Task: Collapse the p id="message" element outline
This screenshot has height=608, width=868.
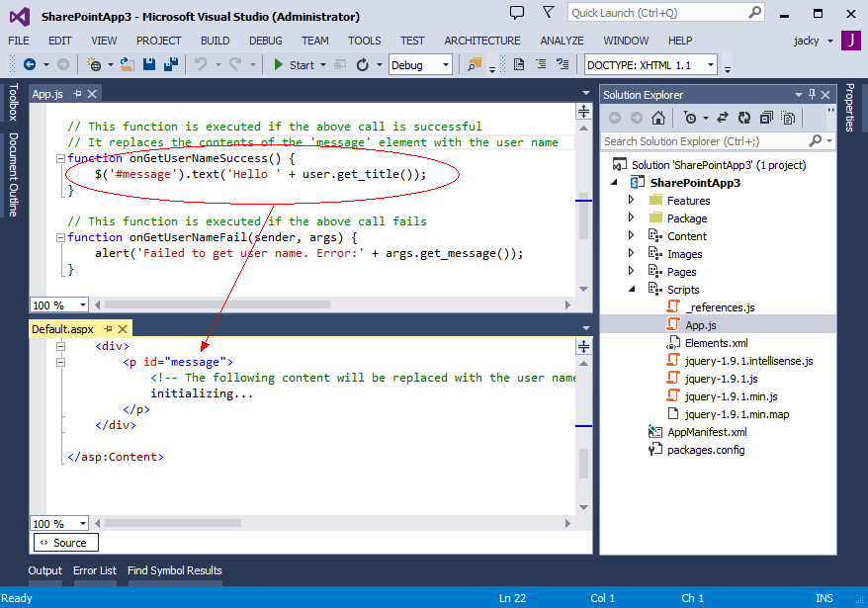Action: coord(60,362)
